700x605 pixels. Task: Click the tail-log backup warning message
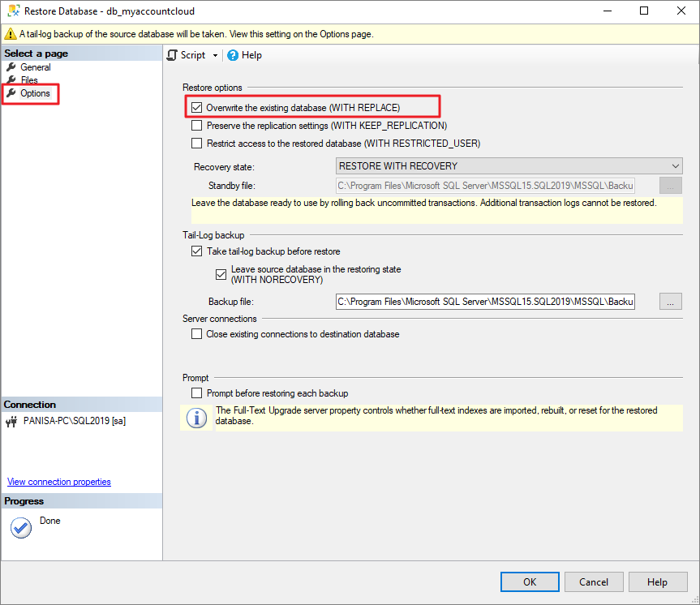coord(196,34)
